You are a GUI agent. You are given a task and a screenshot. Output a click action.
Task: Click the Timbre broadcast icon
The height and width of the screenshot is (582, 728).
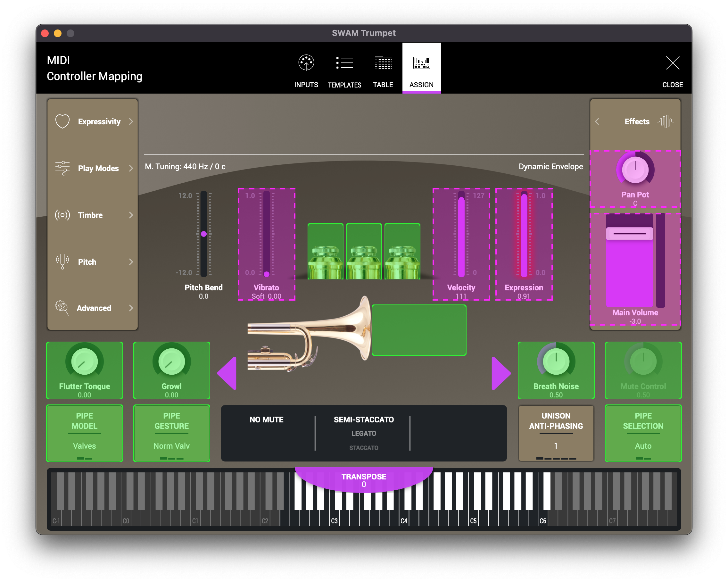click(x=62, y=215)
